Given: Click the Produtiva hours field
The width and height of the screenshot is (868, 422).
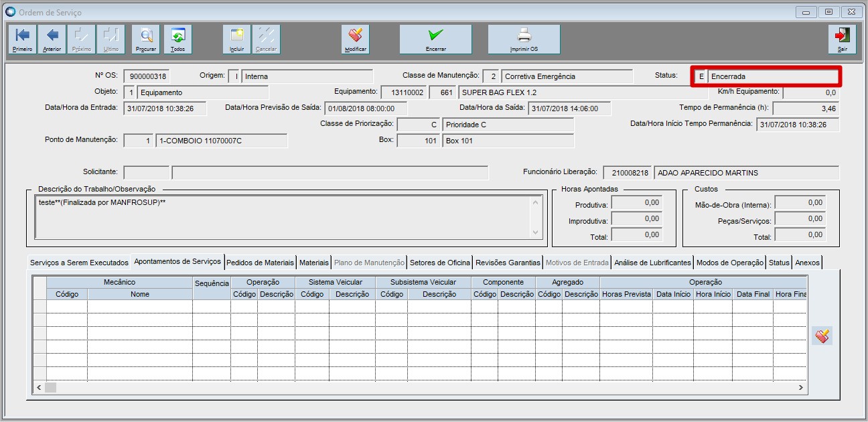Looking at the screenshot, I should (637, 202).
